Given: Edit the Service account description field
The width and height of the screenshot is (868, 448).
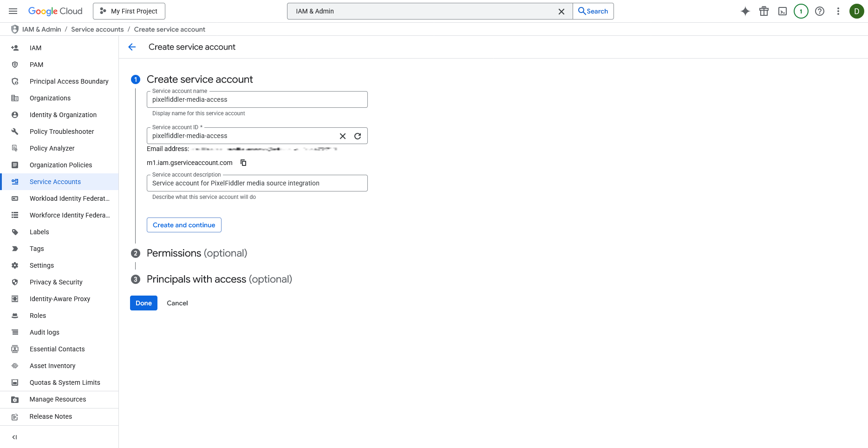Looking at the screenshot, I should [x=257, y=183].
